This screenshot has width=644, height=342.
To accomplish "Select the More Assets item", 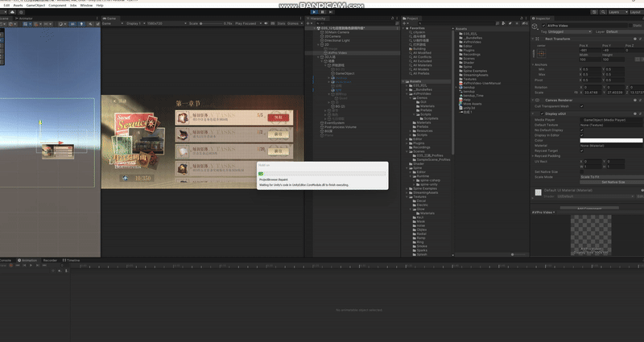I will click(472, 104).
